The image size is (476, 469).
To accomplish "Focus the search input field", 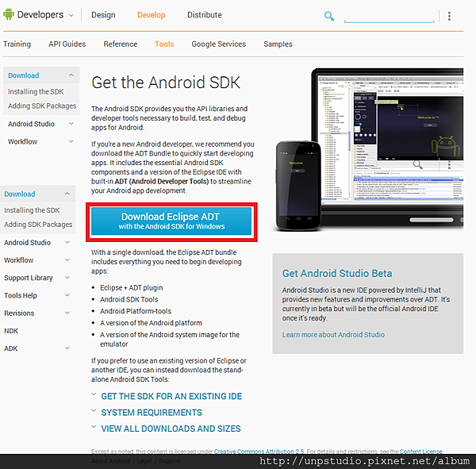I will point(390,16).
